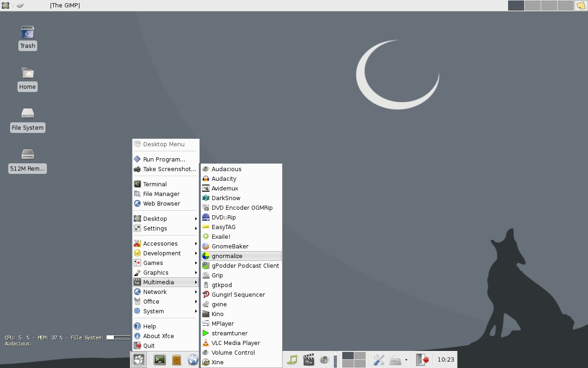The height and width of the screenshot is (368, 588).
Task: Choose the File Manager menu entry
Action: click(x=166, y=194)
